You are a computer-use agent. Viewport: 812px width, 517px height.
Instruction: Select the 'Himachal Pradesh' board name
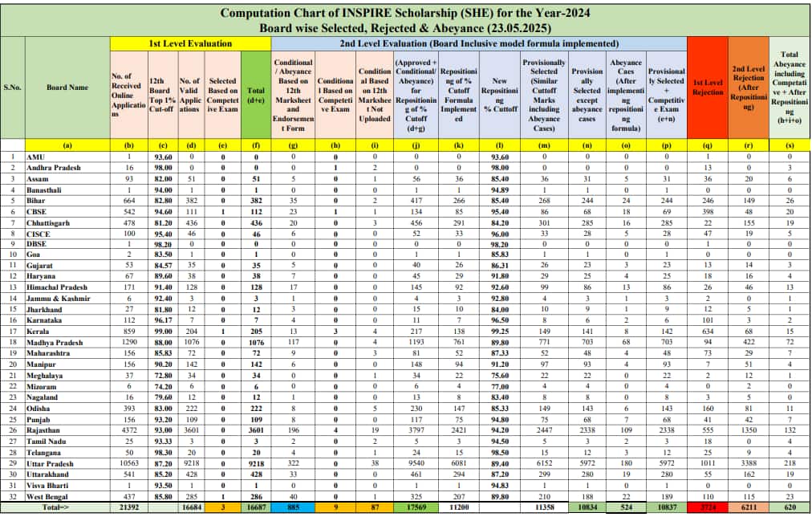(x=57, y=287)
